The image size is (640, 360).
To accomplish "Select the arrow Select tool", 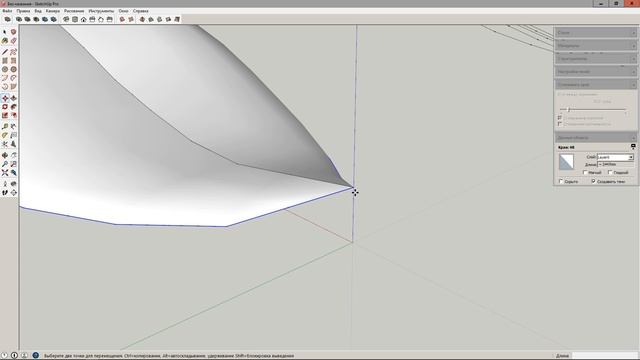I will [x=5, y=32].
